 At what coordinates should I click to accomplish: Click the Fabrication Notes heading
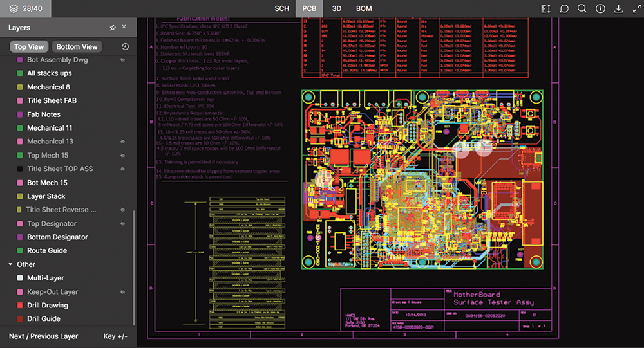pyautogui.click(x=203, y=19)
